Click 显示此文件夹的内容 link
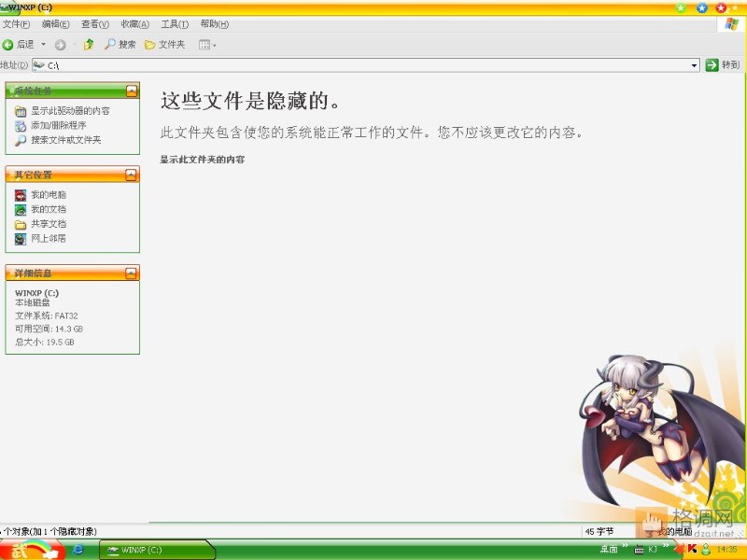The image size is (747, 560). (203, 160)
